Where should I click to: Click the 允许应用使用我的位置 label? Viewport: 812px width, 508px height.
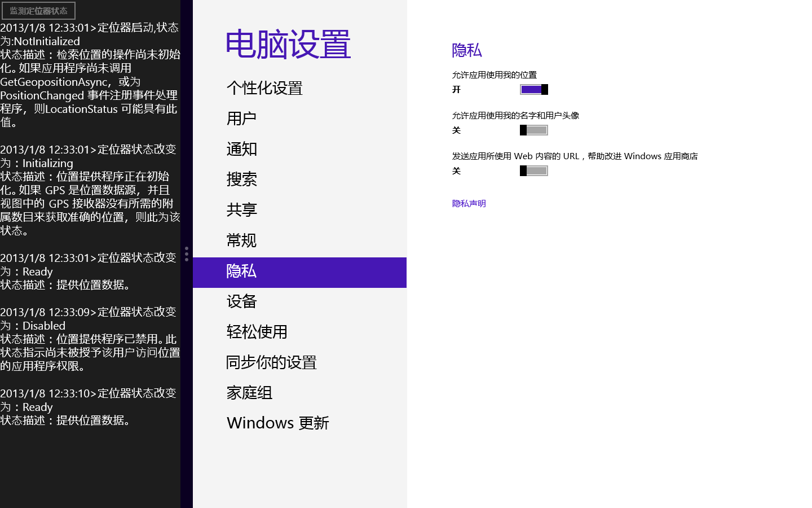click(495, 75)
